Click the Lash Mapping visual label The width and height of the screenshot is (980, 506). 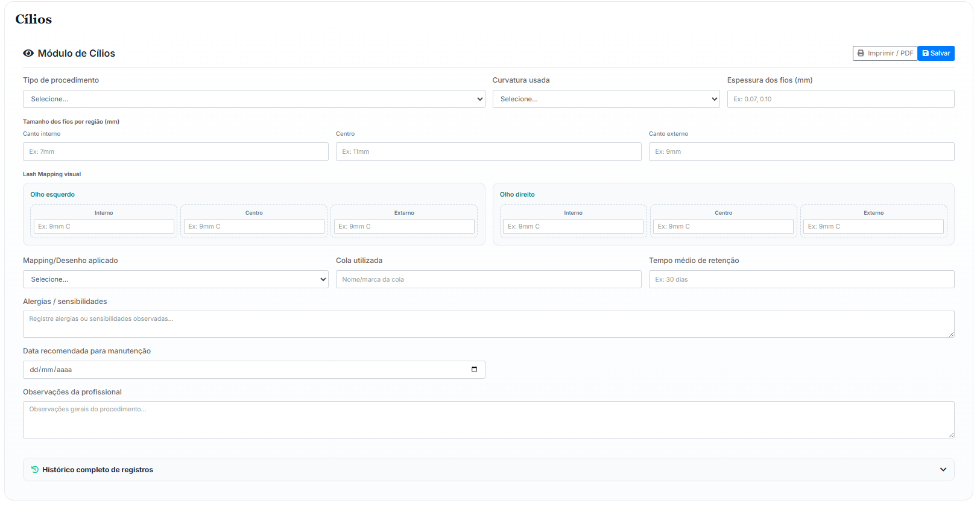click(x=52, y=174)
